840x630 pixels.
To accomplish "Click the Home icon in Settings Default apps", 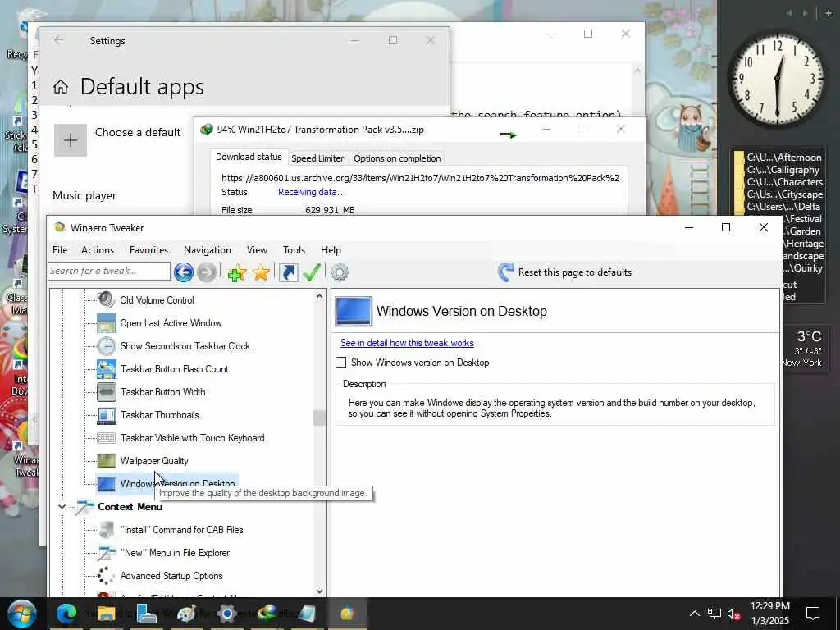I will click(x=61, y=87).
